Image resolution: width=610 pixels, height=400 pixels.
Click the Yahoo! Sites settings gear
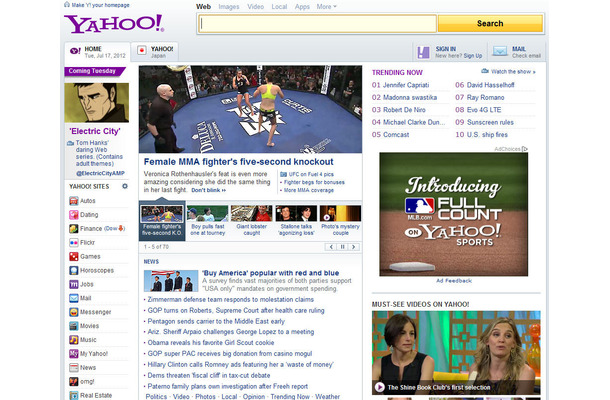(x=125, y=186)
